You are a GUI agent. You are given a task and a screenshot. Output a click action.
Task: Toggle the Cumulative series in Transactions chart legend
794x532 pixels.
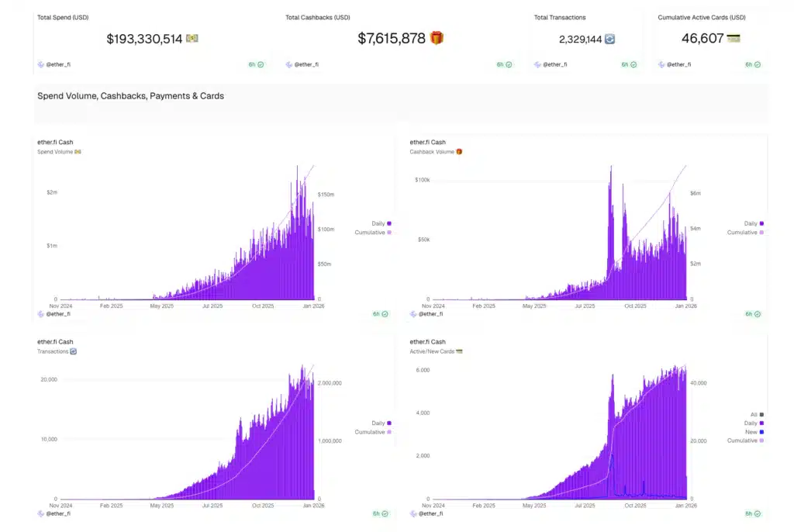(x=373, y=432)
